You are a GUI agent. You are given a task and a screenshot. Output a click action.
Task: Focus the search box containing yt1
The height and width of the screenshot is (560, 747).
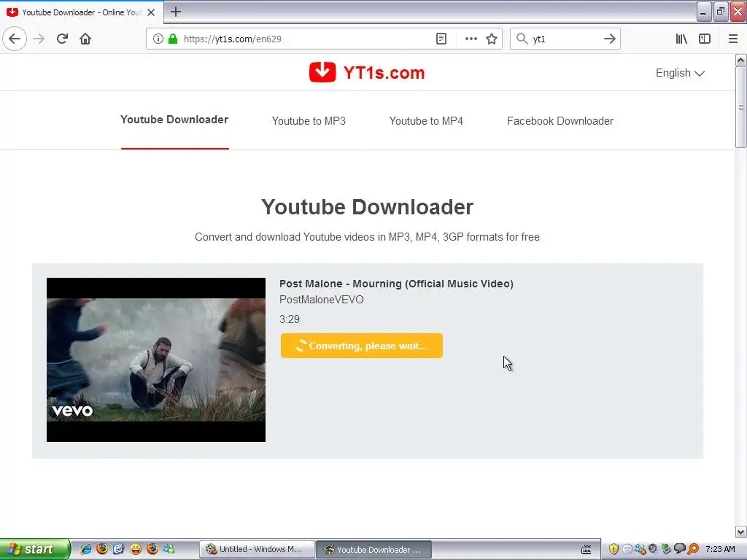pos(565,39)
